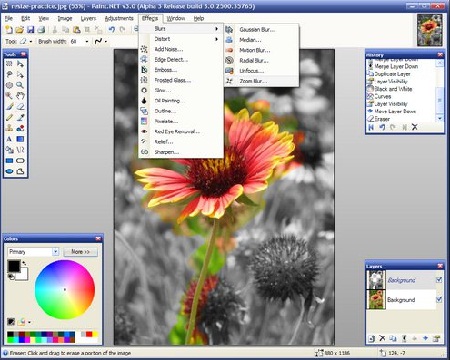The width and height of the screenshot is (450, 360).
Task: Click History panel scrollbar down arrow
Action: [x=440, y=118]
